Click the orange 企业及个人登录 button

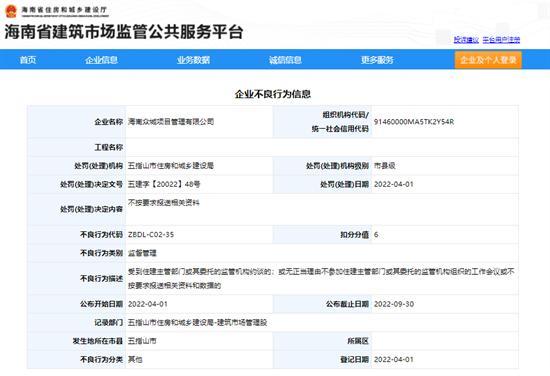pyautogui.click(x=488, y=60)
